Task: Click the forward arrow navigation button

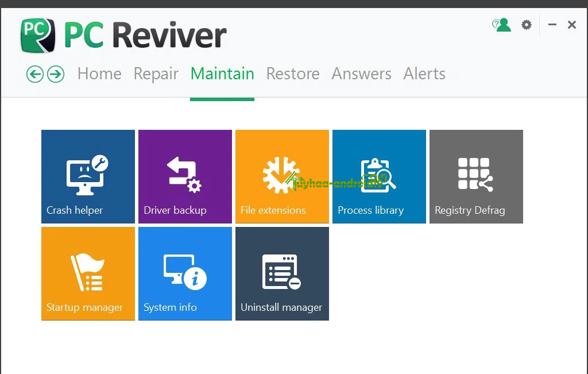Action: pyautogui.click(x=56, y=74)
